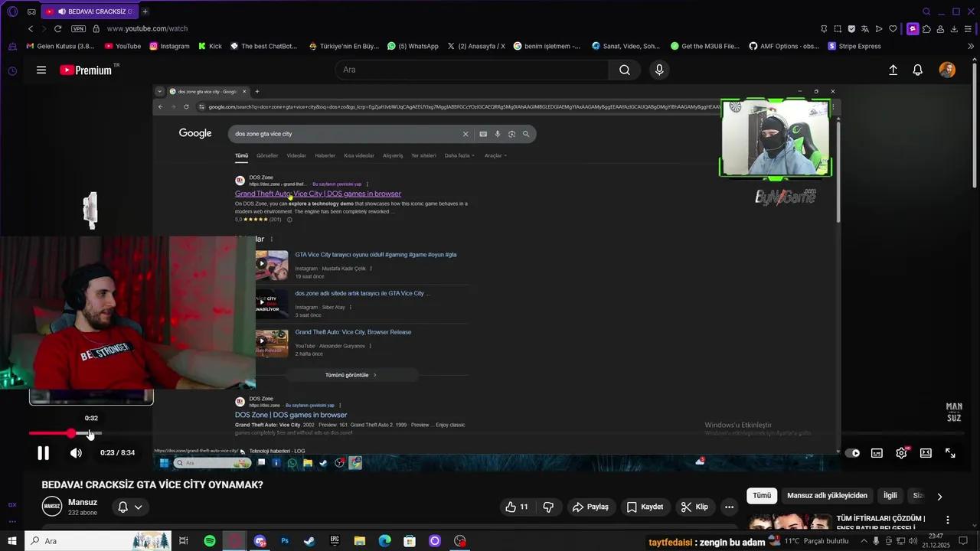Switch to theater mode view
Screen dimensions: 980x551
[x=926, y=453]
